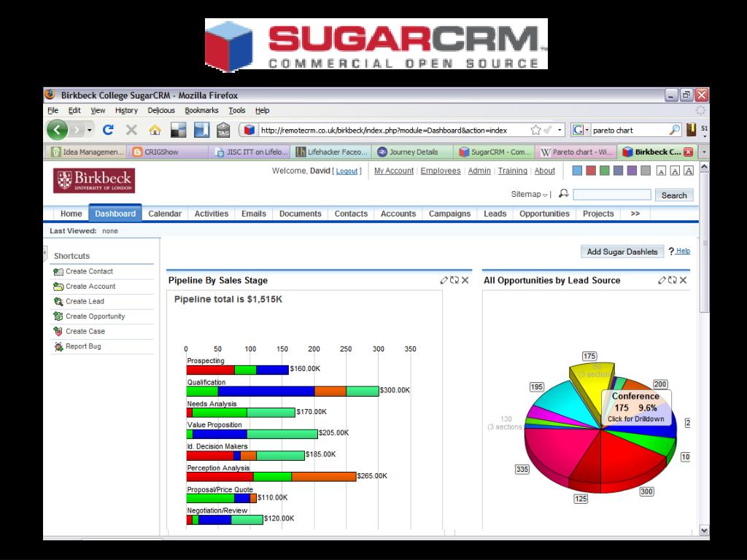Click the Report Bug icon
The width and height of the screenshot is (747, 560).
click(x=58, y=346)
